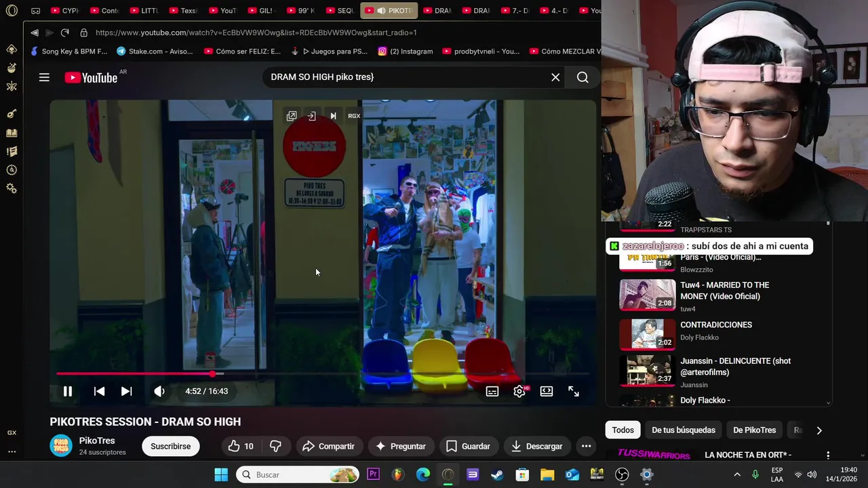Select the De tus búsquedas chip

point(684,430)
